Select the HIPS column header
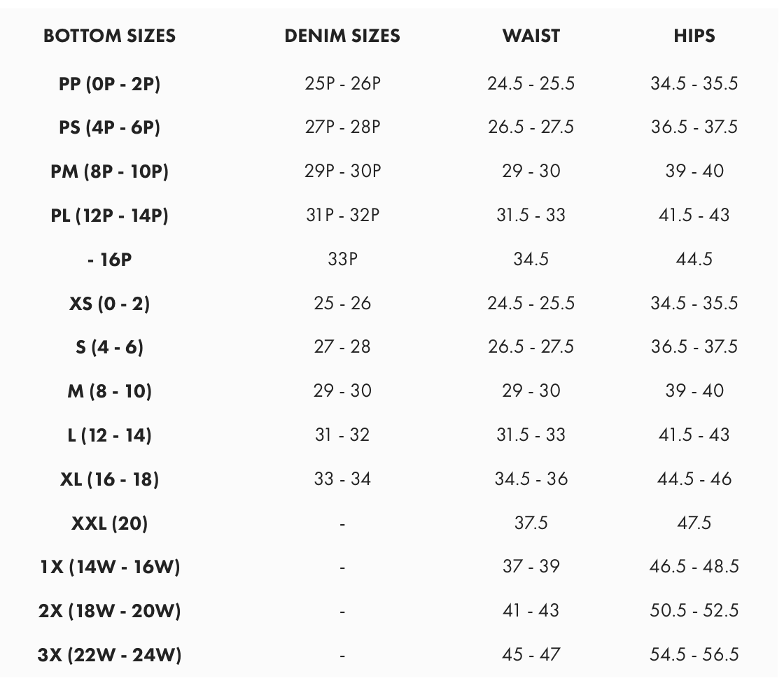Image resolution: width=784 pixels, height=683 pixels. (694, 36)
